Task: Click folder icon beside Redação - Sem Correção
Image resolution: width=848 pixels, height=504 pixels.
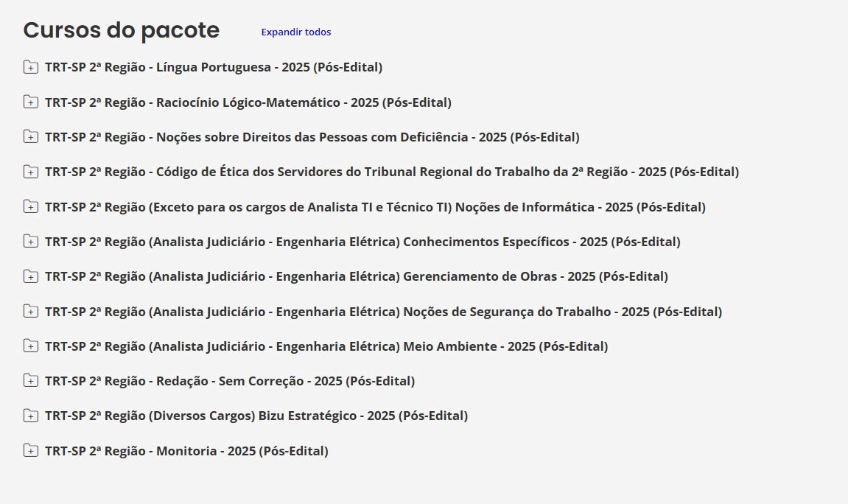Action: pos(30,381)
